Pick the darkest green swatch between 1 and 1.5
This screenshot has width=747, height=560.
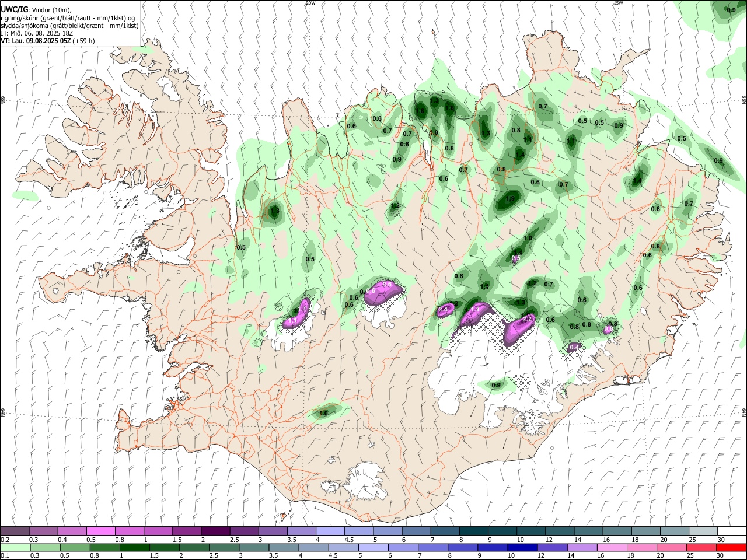click(x=135, y=547)
